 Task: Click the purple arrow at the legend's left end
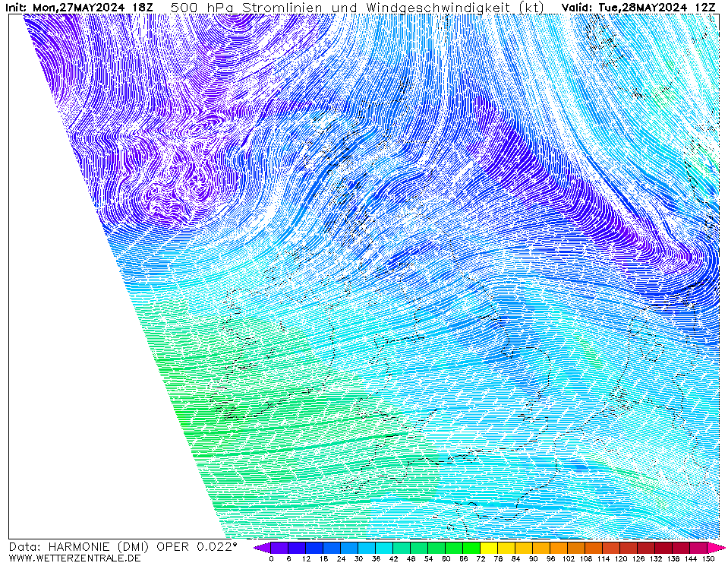(x=263, y=548)
